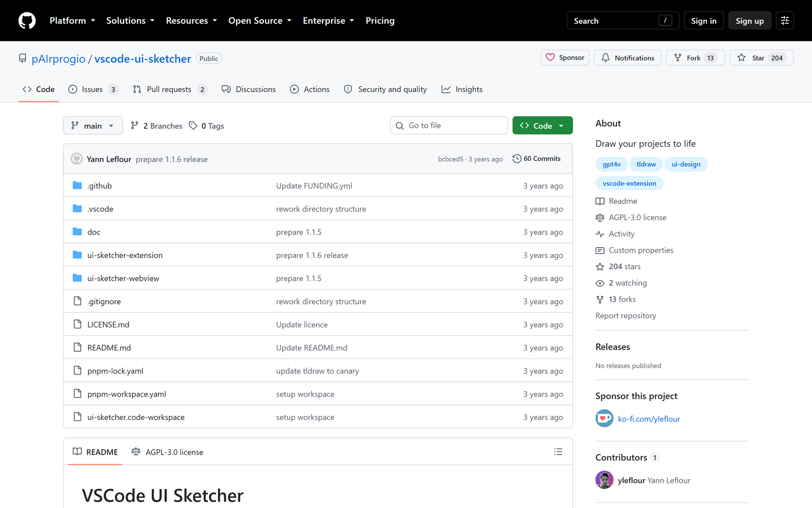
Task: Open the ko-fi sponsor link
Action: (x=649, y=419)
